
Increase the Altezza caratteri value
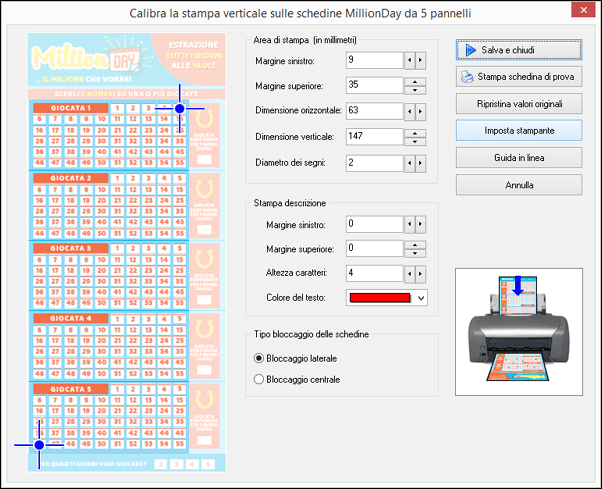[x=421, y=272]
